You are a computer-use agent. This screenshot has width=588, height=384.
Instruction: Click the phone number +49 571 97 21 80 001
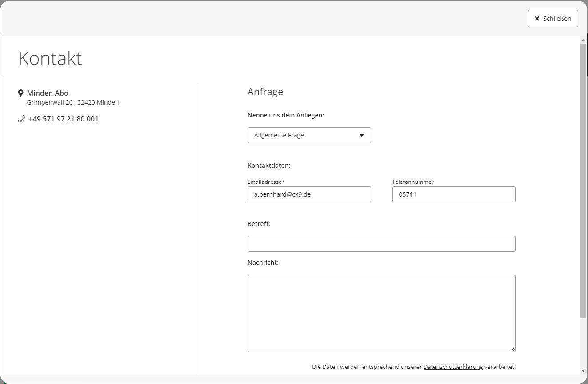pos(64,119)
